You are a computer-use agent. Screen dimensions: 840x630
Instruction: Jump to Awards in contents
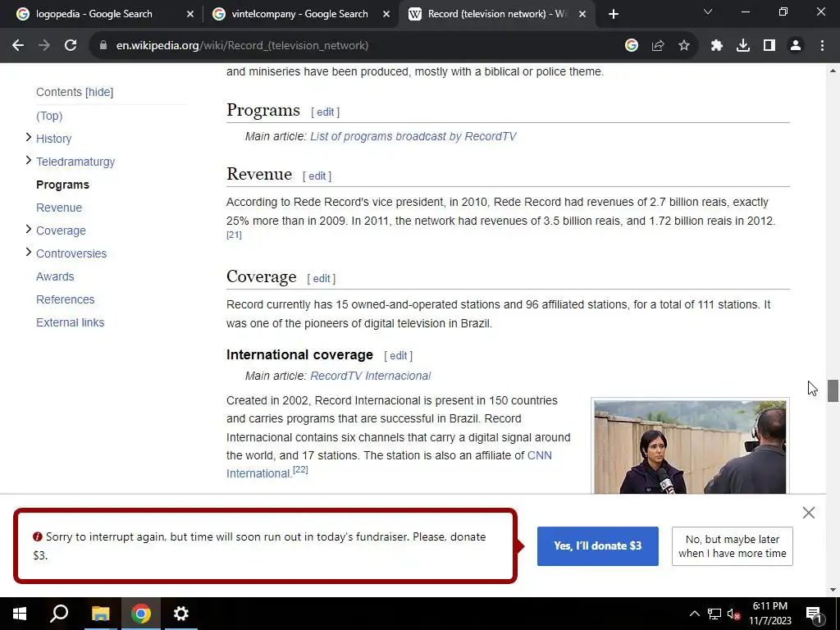tap(55, 277)
